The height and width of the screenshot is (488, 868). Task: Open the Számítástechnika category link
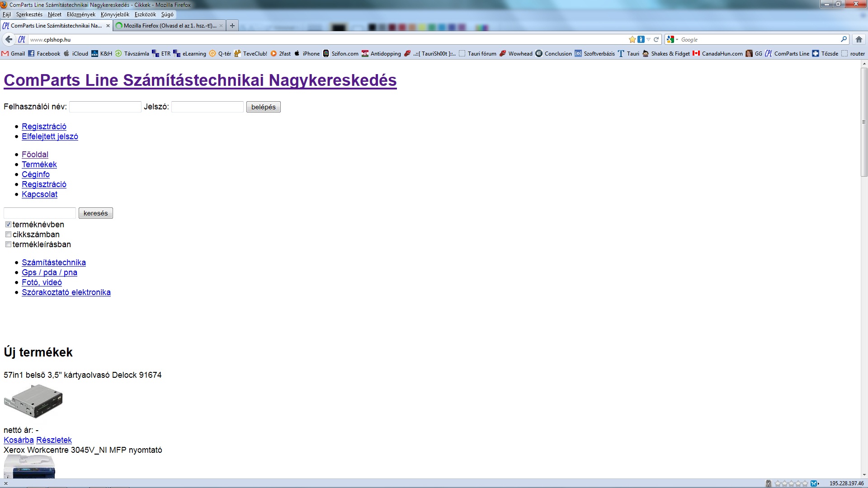[54, 263]
